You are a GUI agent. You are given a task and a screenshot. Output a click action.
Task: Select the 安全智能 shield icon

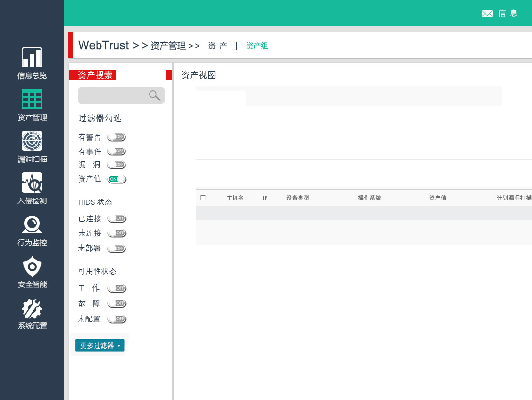[32, 267]
